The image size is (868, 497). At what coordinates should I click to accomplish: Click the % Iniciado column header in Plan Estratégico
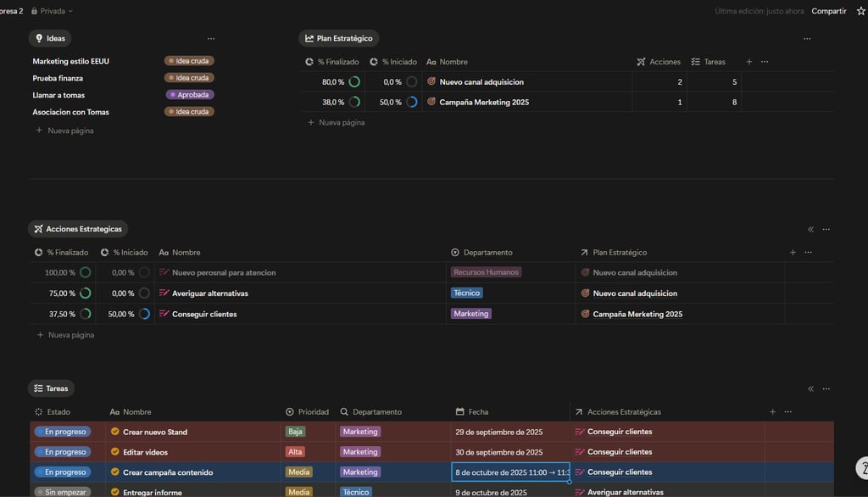pos(393,62)
